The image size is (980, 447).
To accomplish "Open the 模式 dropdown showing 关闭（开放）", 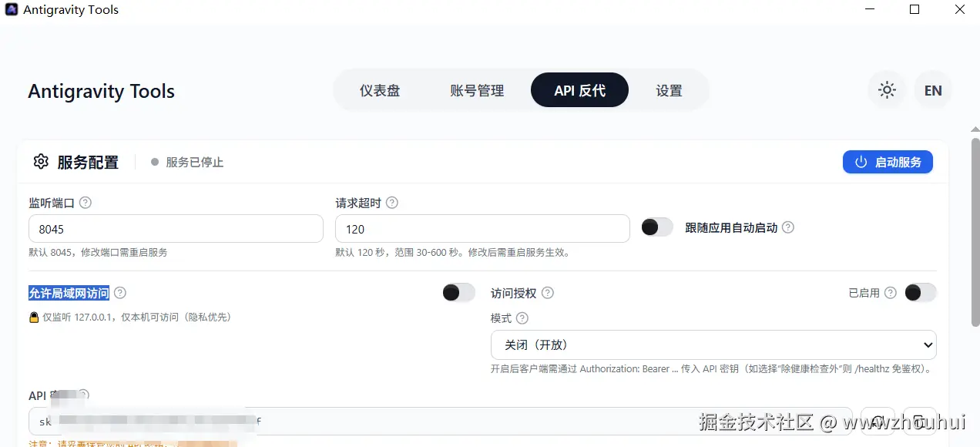I will pyautogui.click(x=713, y=344).
